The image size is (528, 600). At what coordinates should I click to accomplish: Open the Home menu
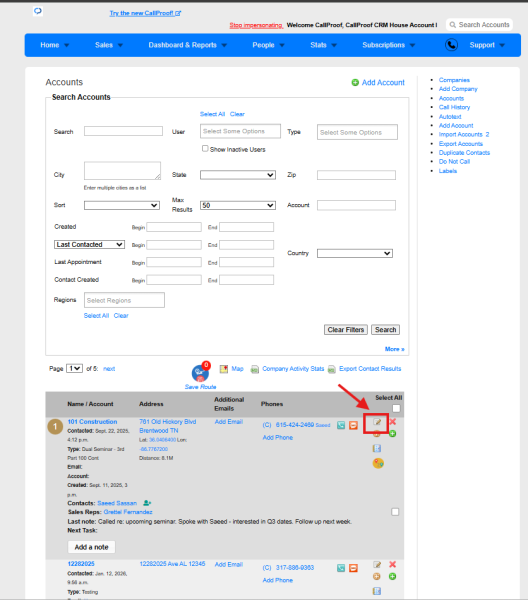(x=55, y=45)
